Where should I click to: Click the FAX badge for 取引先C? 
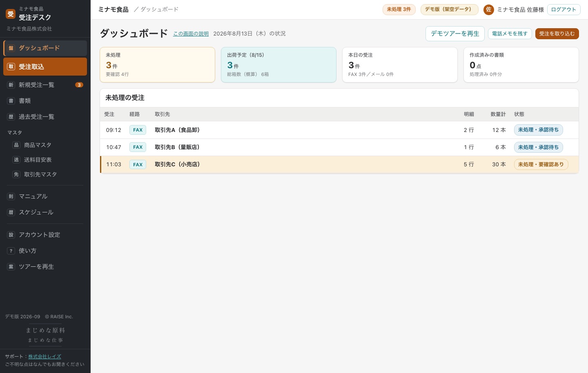pos(138,165)
